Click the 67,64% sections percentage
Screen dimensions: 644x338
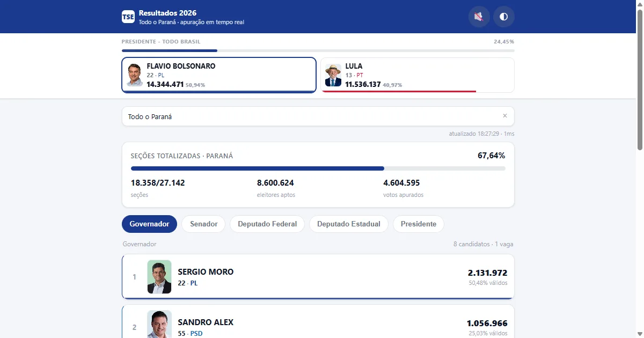491,156
